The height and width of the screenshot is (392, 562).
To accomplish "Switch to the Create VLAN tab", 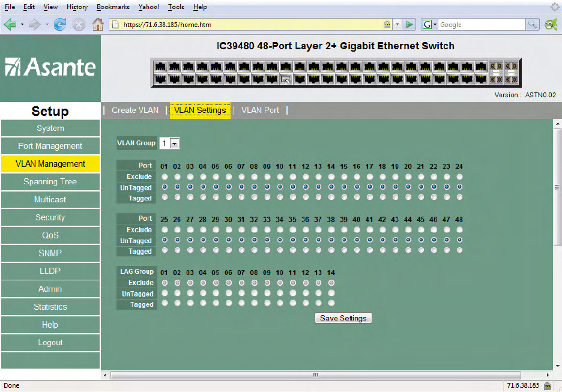I will click(135, 110).
